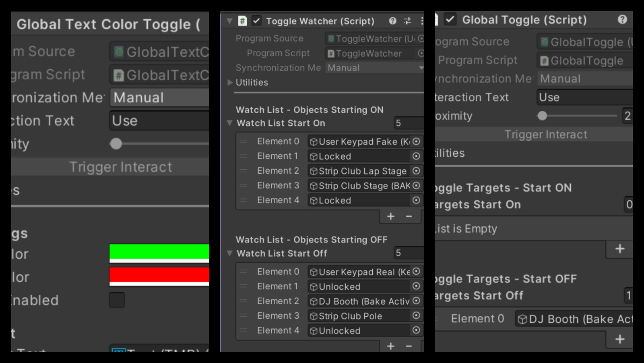Image resolution: width=644 pixels, height=363 pixels.
Task: Disable the Toggle Watcher script checkbox
Action: coord(256,21)
